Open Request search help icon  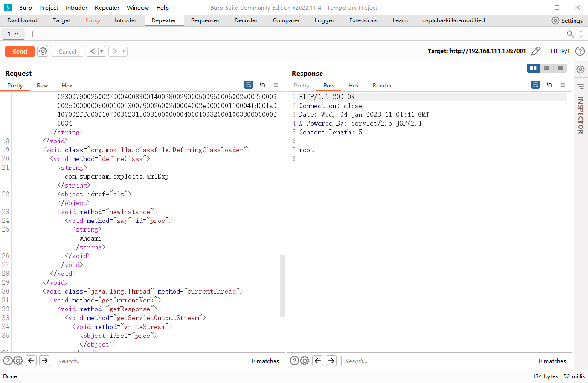[x=7, y=361]
